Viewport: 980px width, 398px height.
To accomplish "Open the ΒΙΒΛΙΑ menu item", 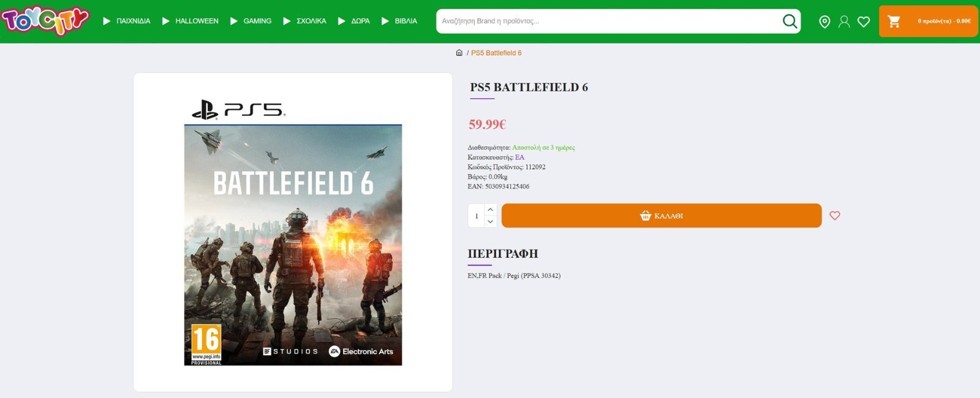I will tap(399, 21).
